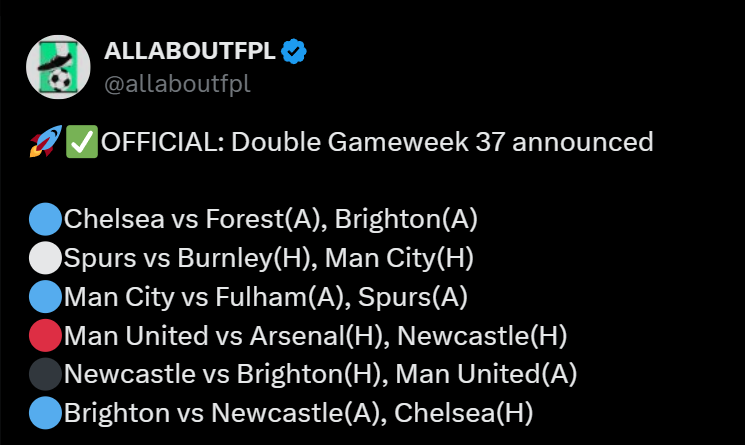Open the @allaboutfpl handle link
The height and width of the screenshot is (445, 745).
click(x=177, y=83)
